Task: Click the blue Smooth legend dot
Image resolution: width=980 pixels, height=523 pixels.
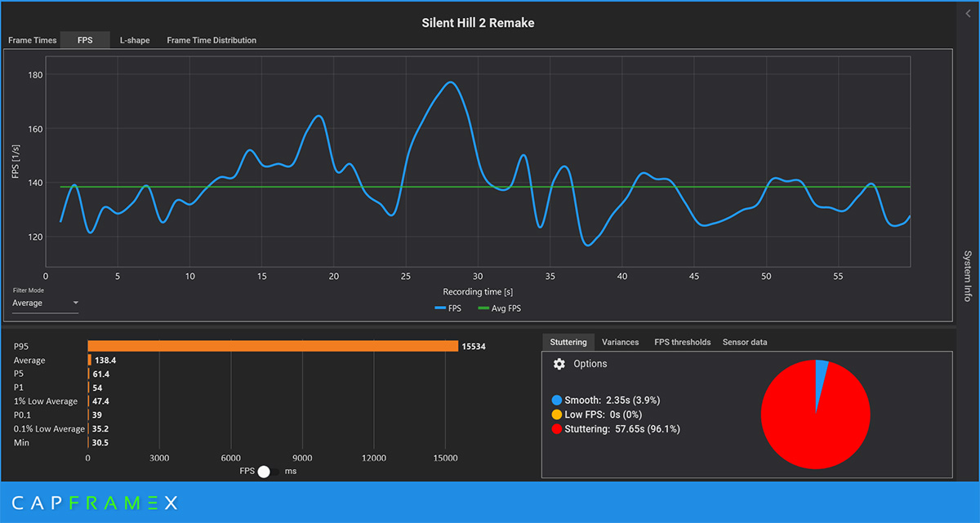Action: click(557, 401)
